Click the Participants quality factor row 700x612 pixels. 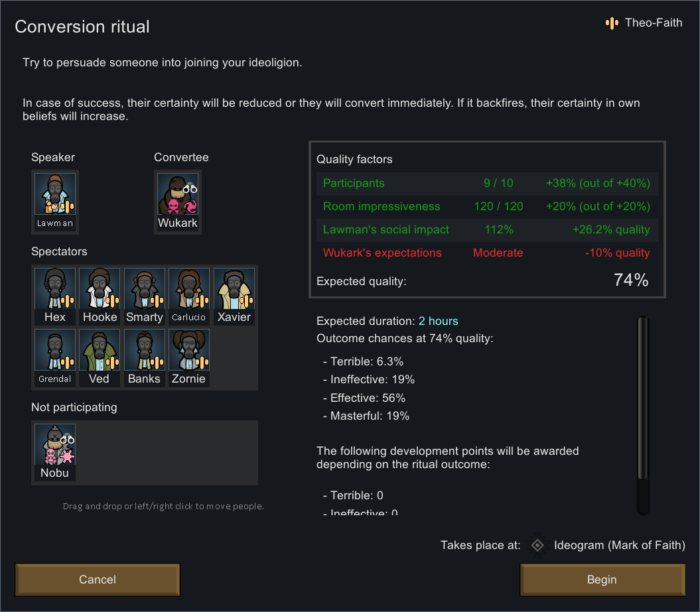pos(486,184)
